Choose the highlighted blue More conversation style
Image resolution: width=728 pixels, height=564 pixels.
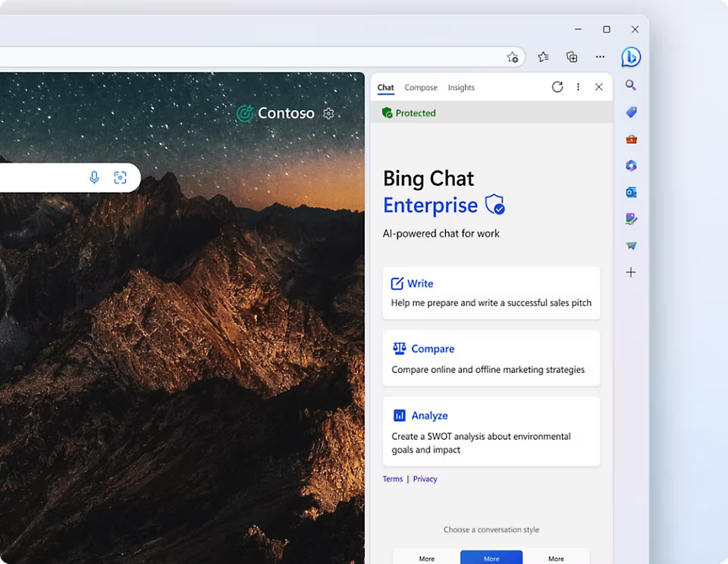(491, 557)
